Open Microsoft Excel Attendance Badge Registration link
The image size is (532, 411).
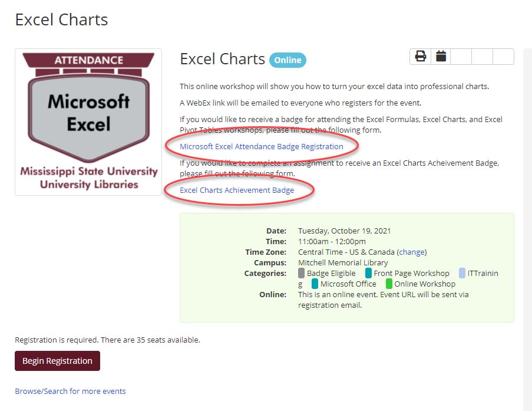pos(261,146)
